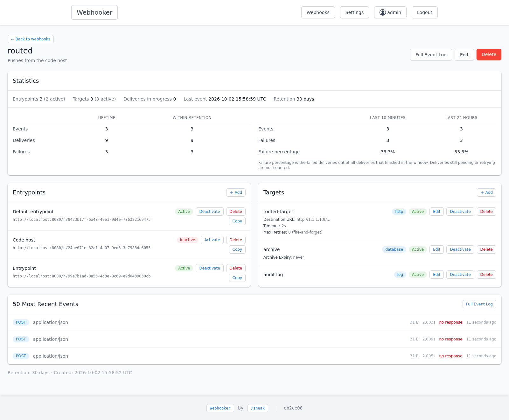
Task: Edit the archive target
Action: [436, 249]
